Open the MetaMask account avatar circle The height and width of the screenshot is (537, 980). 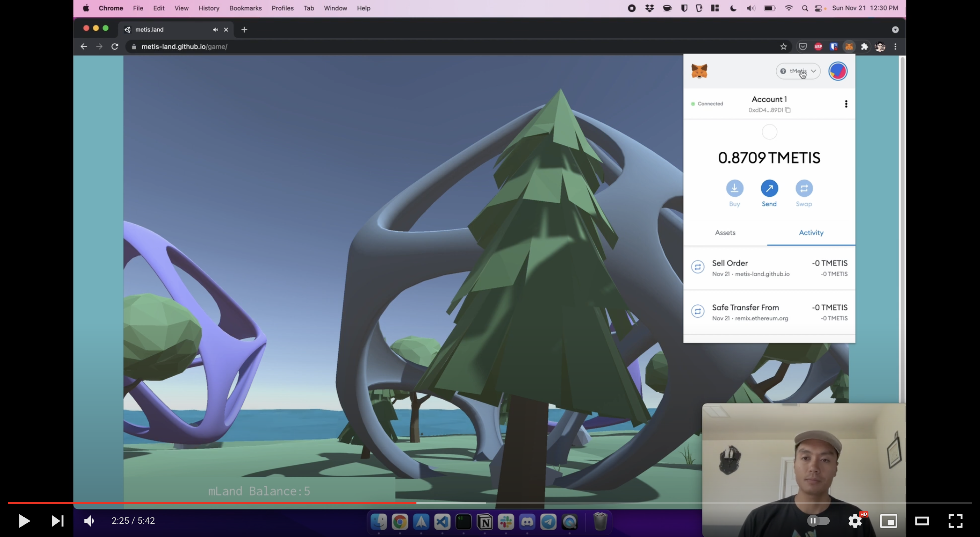coord(837,71)
